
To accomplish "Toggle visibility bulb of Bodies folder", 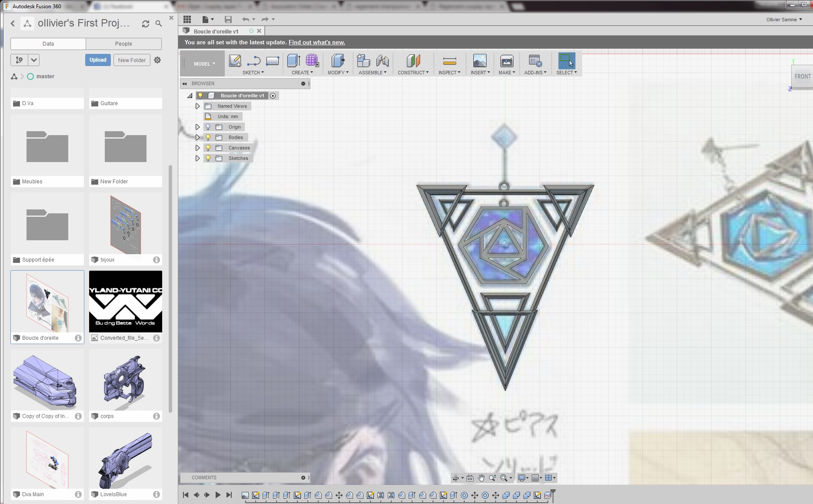I will pos(208,137).
